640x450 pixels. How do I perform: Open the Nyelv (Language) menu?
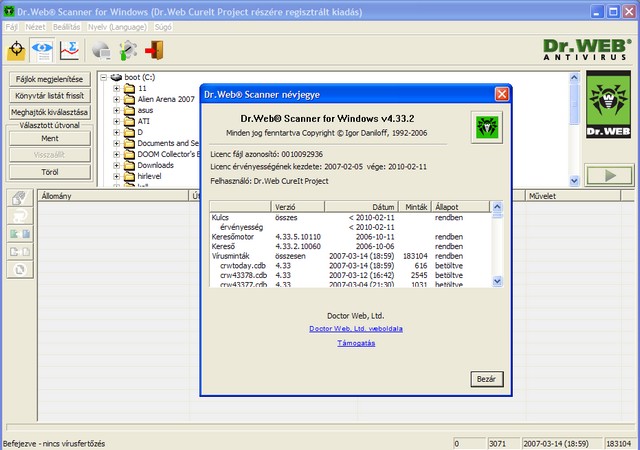(117, 27)
